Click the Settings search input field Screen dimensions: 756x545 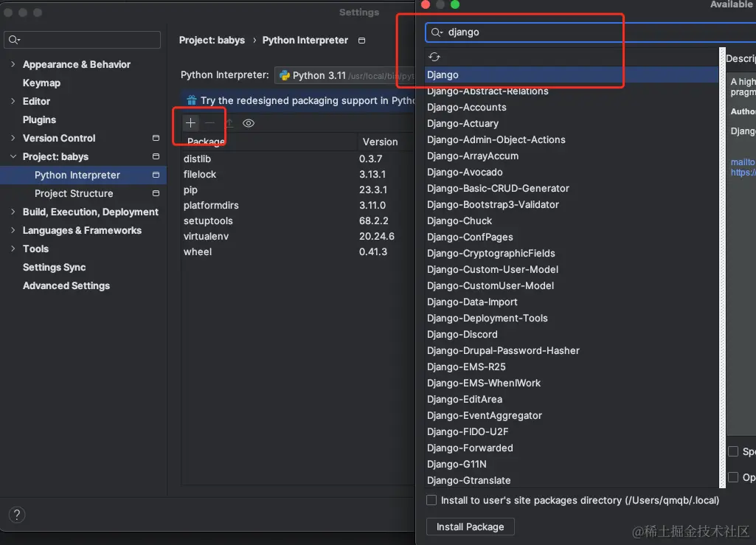click(x=82, y=40)
